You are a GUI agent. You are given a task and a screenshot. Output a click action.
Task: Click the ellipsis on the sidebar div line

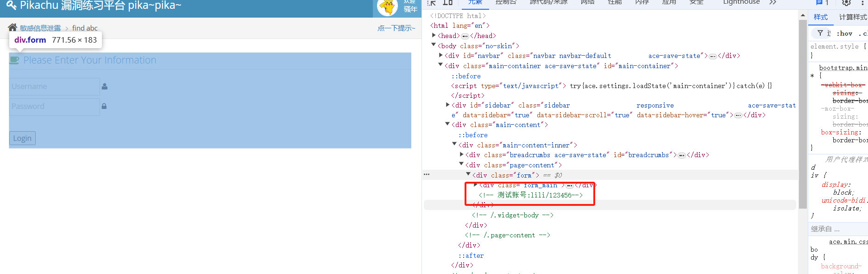(738, 115)
